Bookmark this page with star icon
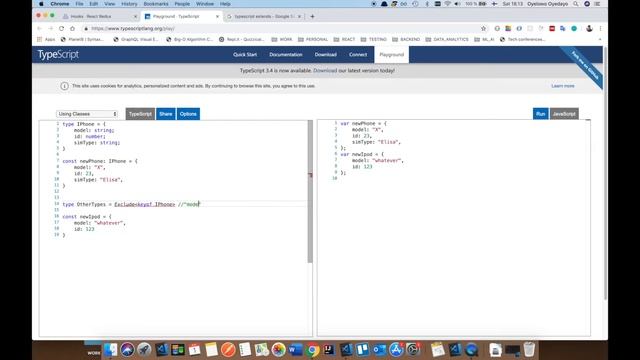Screen dimensions: 640x360 tap(484, 29)
